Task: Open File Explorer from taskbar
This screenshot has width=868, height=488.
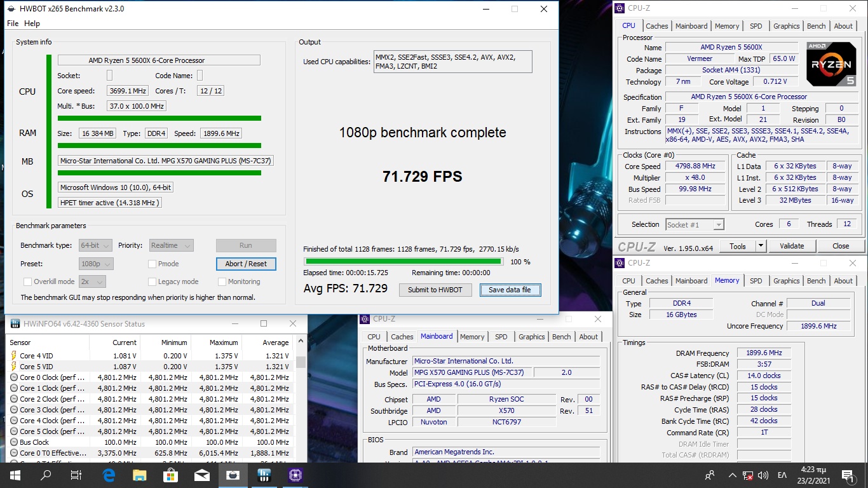Action: (x=139, y=475)
